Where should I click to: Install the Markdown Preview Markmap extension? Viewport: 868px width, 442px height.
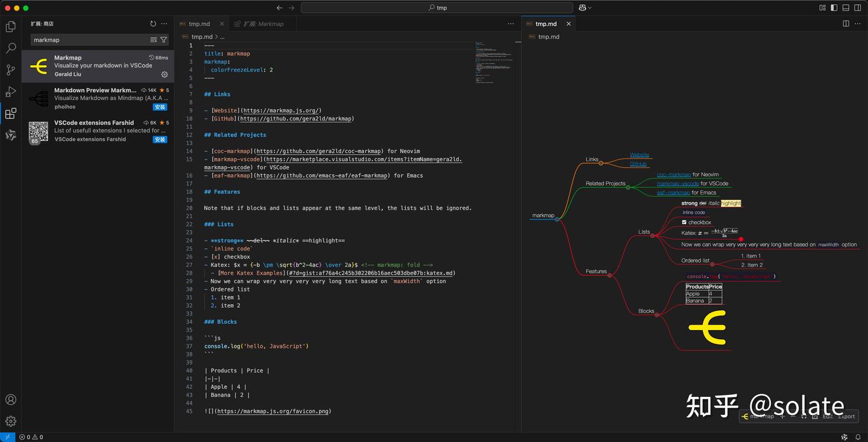[x=159, y=107]
